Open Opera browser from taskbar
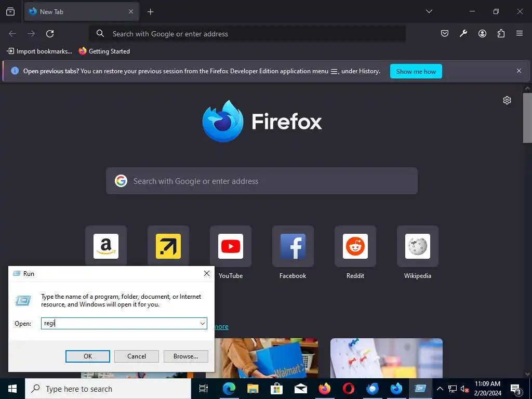 349,389
